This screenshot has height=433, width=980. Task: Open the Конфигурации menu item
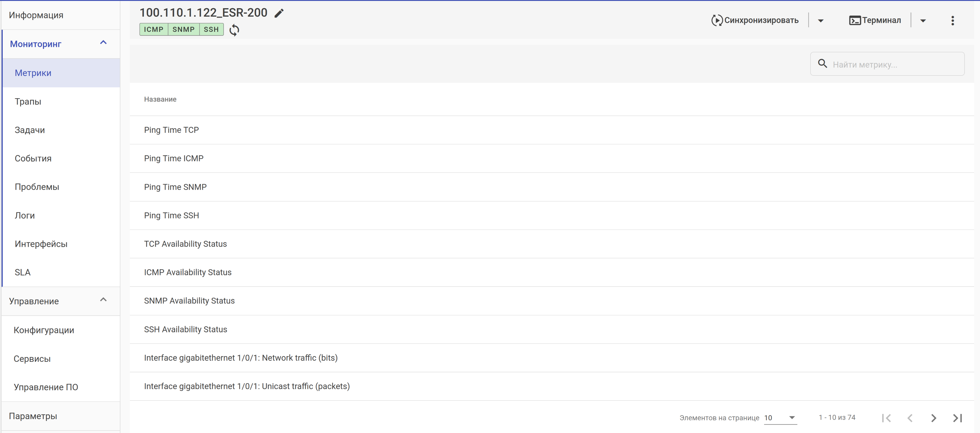click(44, 330)
